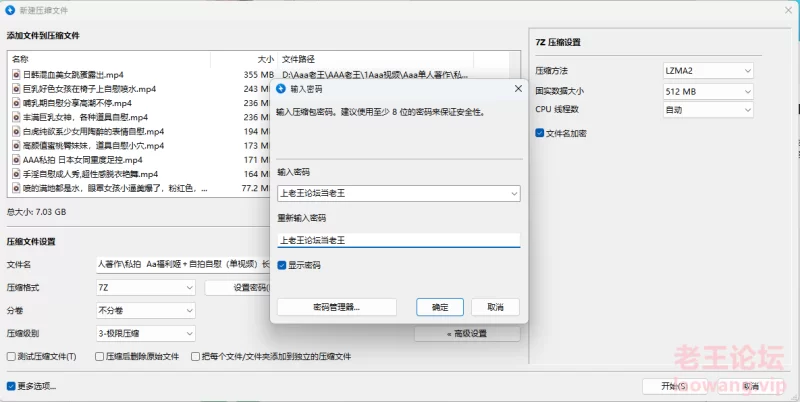This screenshot has width=800, height=402.
Task: Click 取消 in the 输入密码 dialog
Action: [495, 307]
